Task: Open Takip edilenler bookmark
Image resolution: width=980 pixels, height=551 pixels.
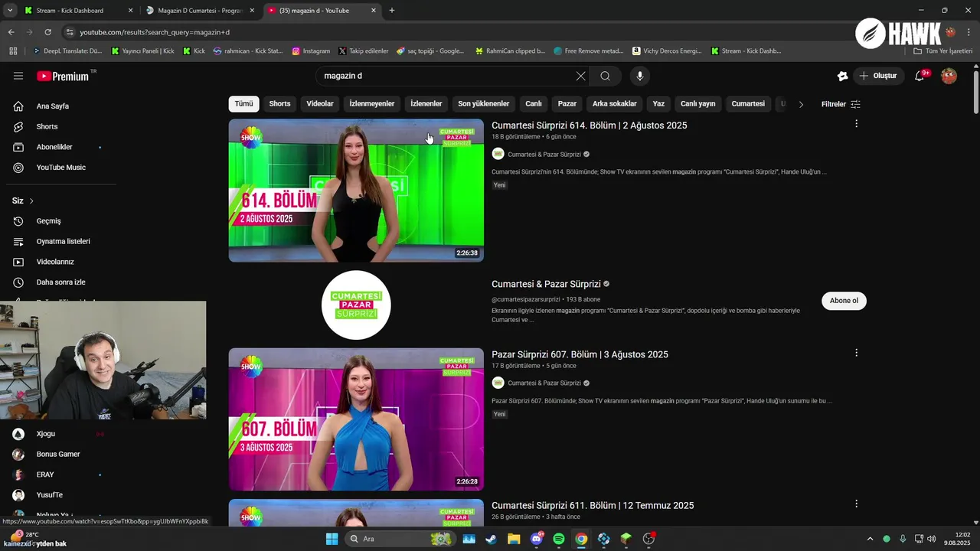Action: (x=363, y=51)
